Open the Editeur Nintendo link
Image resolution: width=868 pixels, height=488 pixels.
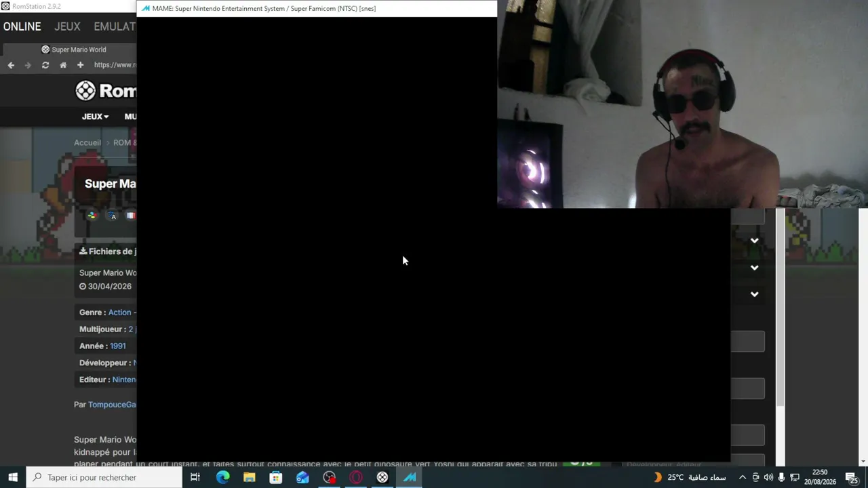pyautogui.click(x=124, y=380)
